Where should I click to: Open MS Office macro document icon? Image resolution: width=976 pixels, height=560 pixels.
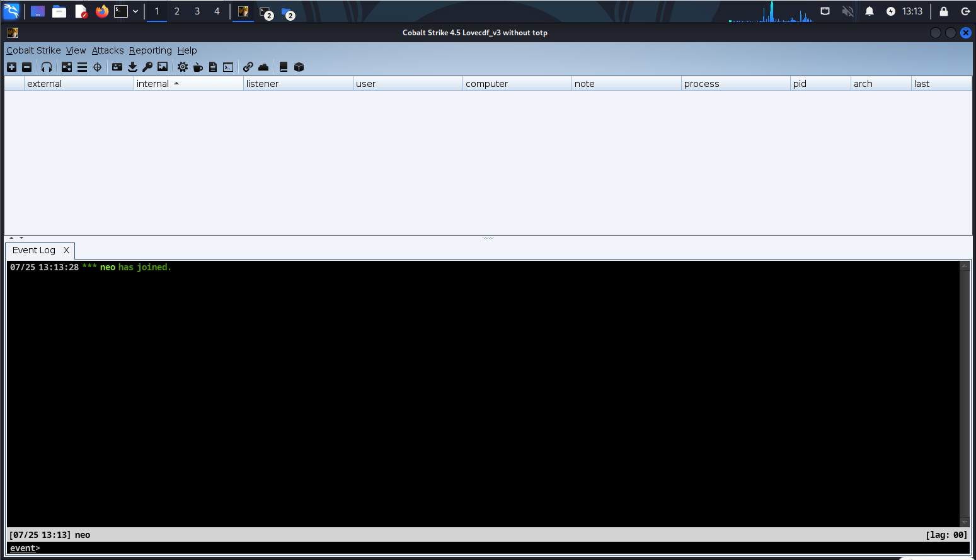pos(213,67)
